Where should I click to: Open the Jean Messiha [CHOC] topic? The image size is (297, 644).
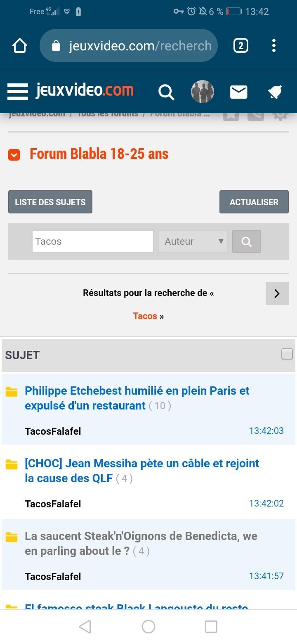[141, 471]
